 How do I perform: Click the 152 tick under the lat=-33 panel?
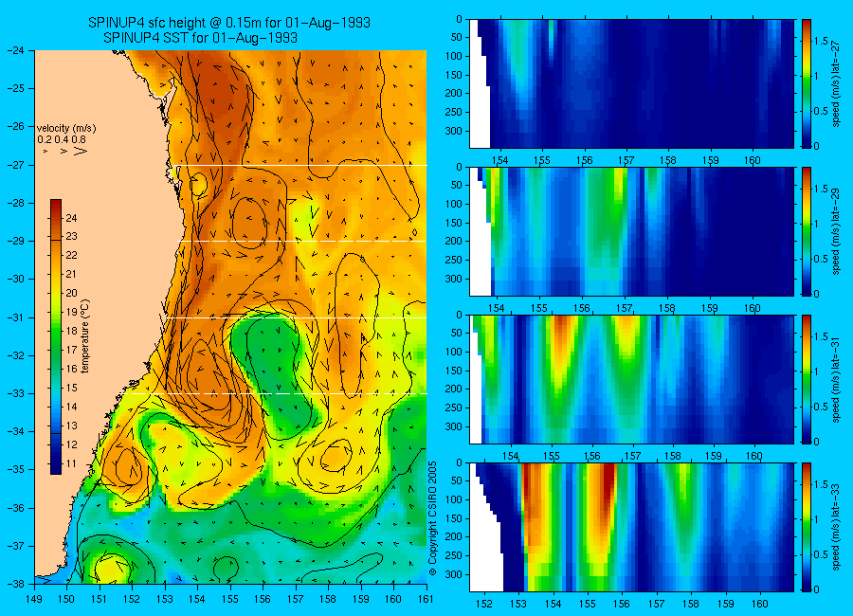point(483,604)
